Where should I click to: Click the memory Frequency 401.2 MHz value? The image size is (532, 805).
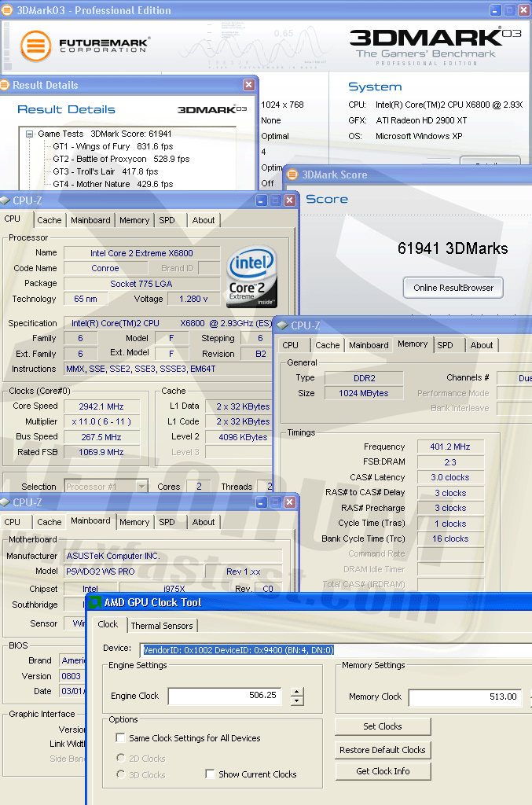coord(450,447)
